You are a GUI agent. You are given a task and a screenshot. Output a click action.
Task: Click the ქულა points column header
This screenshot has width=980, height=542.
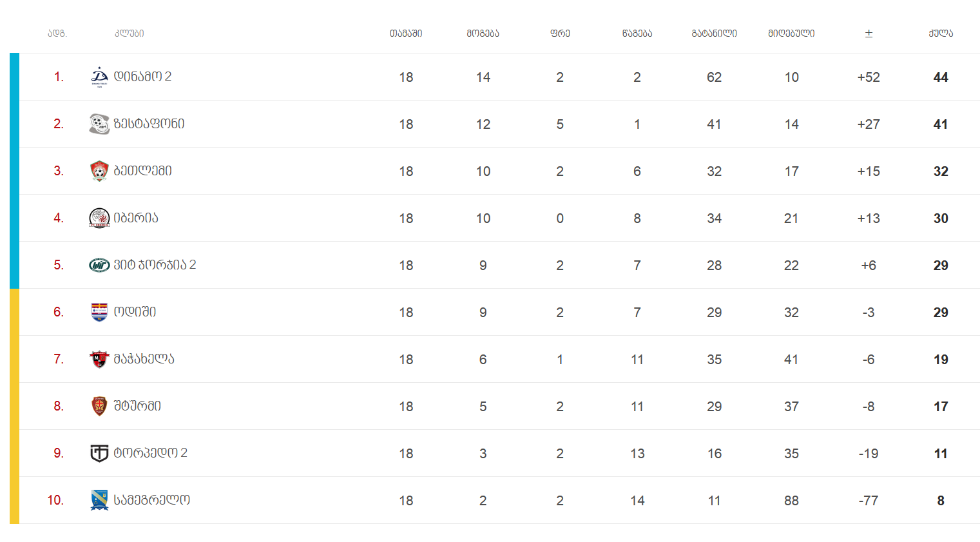[x=941, y=34]
